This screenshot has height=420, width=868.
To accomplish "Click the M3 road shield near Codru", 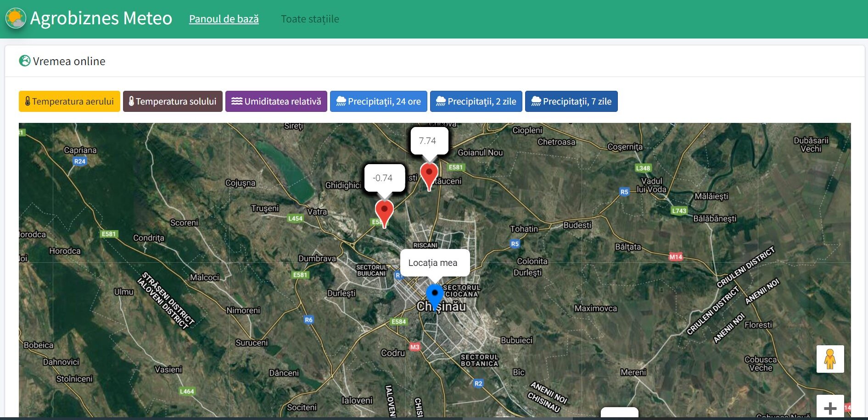I will (x=415, y=347).
